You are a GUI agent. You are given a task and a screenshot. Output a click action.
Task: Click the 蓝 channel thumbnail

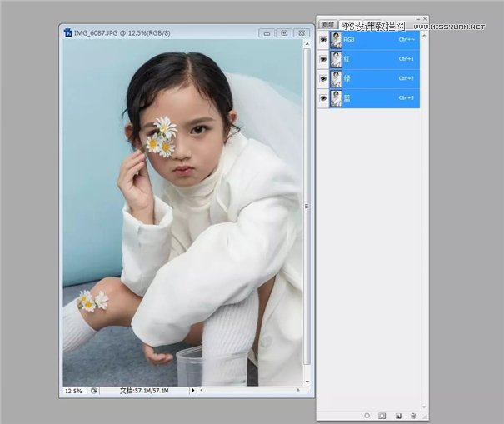coord(337,98)
